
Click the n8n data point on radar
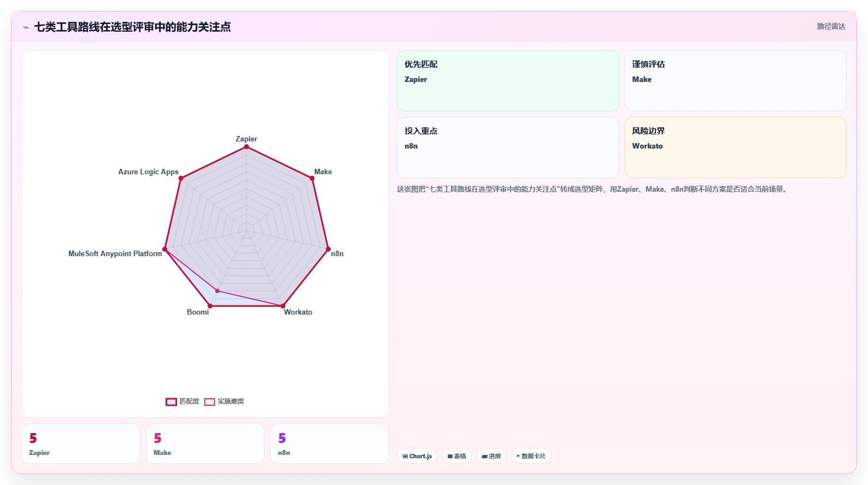point(328,249)
